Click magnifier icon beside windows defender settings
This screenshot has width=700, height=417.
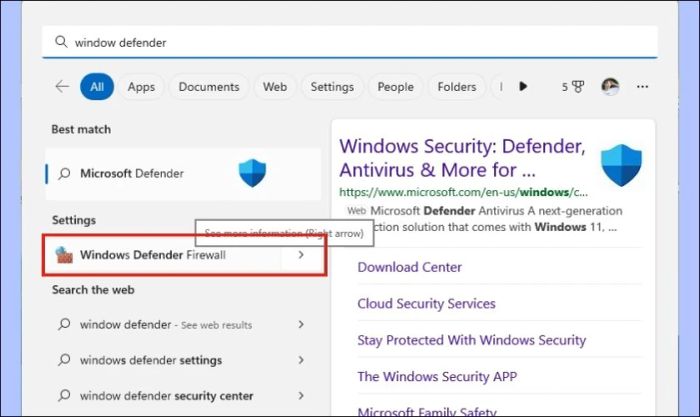[x=64, y=360]
